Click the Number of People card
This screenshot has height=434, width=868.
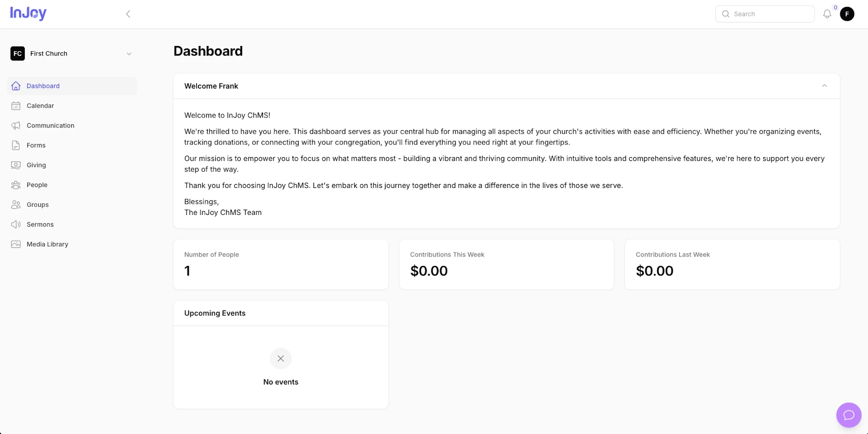pyautogui.click(x=281, y=264)
